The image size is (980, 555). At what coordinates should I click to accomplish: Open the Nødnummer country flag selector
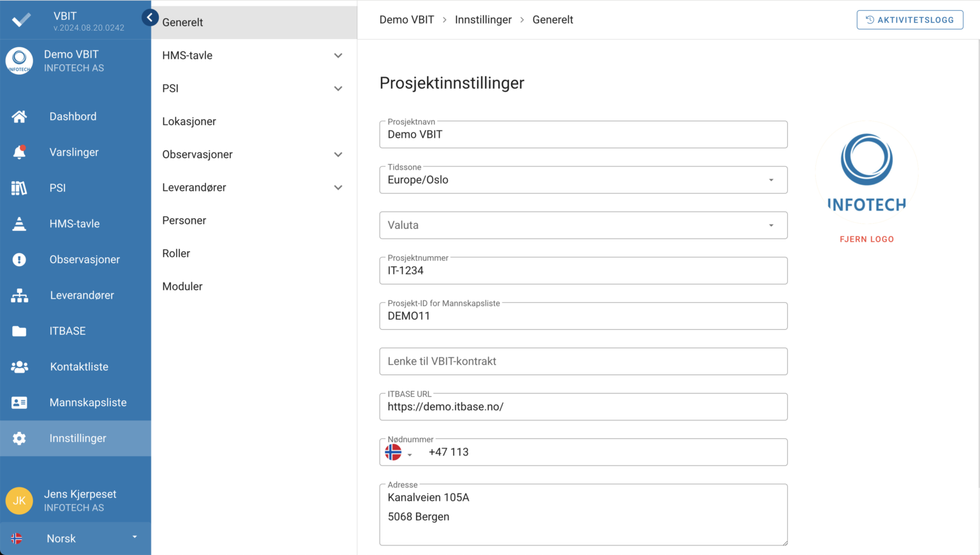click(399, 453)
